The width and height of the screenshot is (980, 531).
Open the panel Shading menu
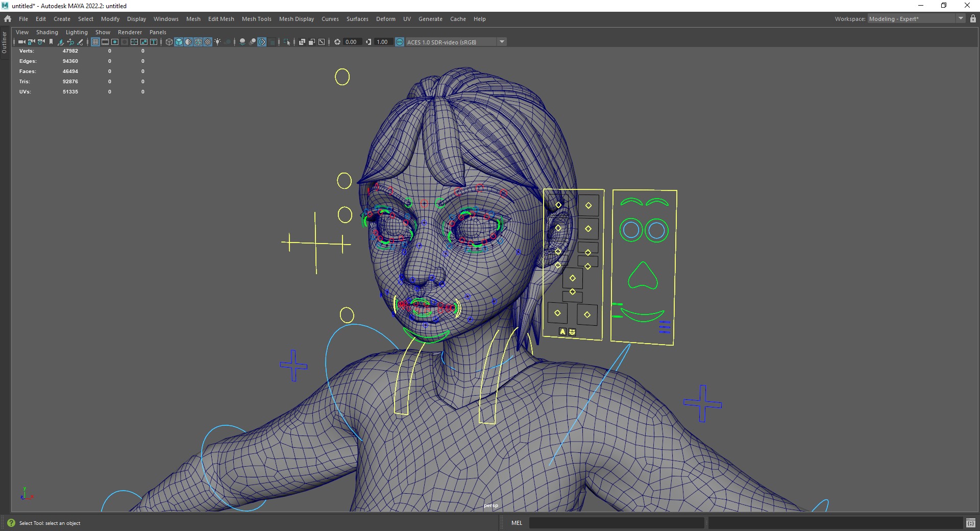click(47, 32)
